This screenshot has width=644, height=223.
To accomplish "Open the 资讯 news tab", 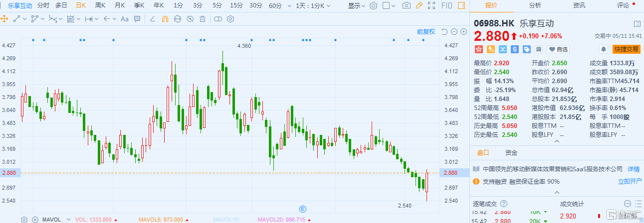I will tap(579, 5).
